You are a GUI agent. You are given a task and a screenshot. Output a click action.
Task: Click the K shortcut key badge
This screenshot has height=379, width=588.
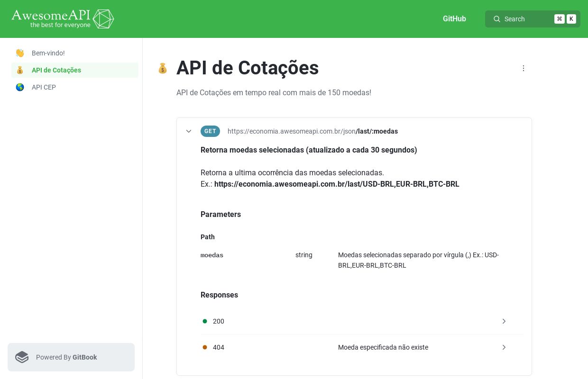click(x=571, y=19)
